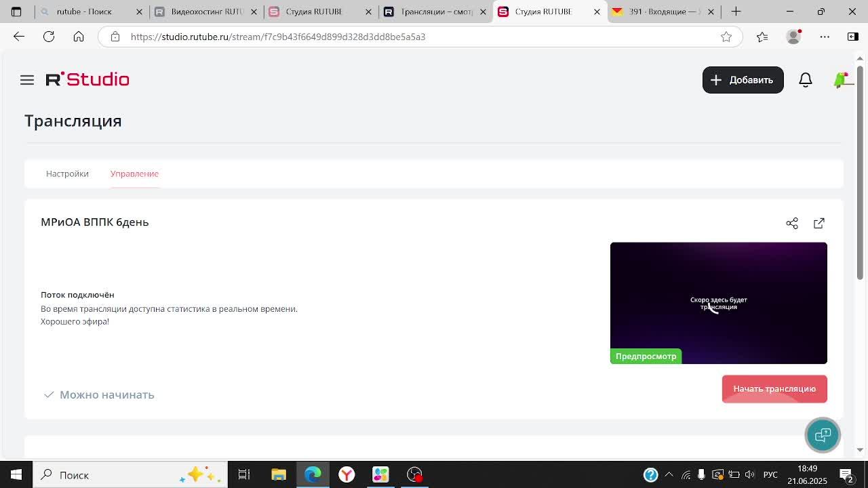The height and width of the screenshot is (488, 868).
Task: Switch to the Настройки tab
Action: coord(67,174)
